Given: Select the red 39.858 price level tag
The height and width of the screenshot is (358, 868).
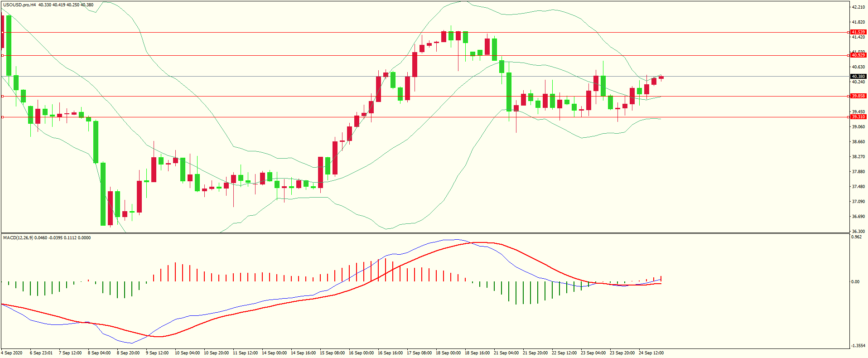Looking at the screenshot, I should [x=858, y=96].
